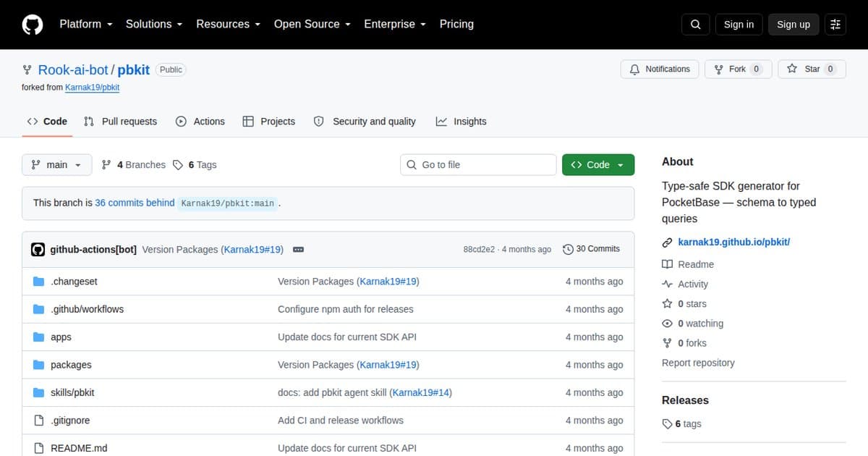Expand the Open Source menu

[312, 24]
